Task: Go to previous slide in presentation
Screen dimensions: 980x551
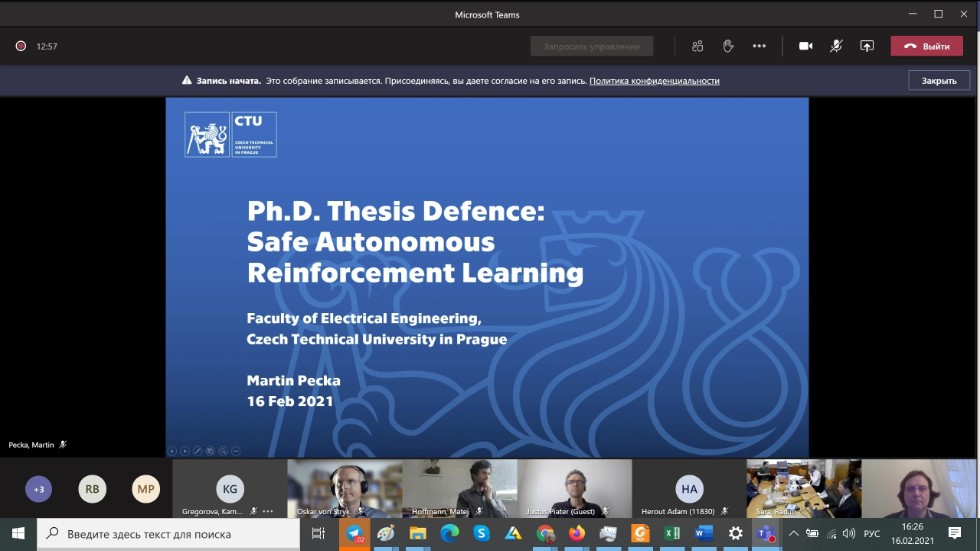Action: click(x=172, y=451)
